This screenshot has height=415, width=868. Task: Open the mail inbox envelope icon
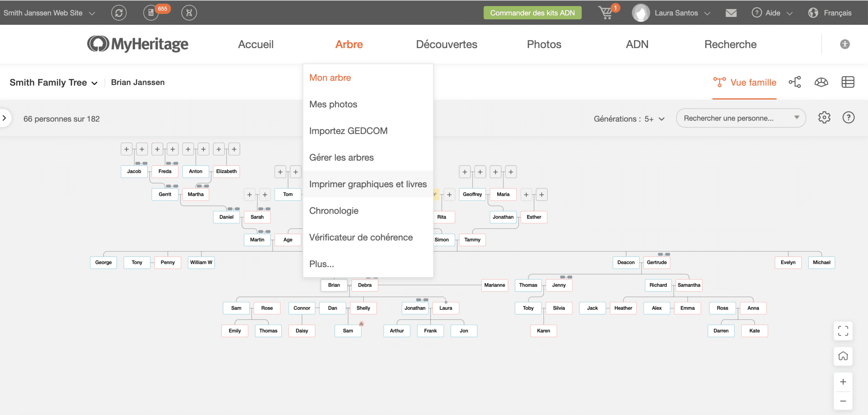pyautogui.click(x=731, y=13)
